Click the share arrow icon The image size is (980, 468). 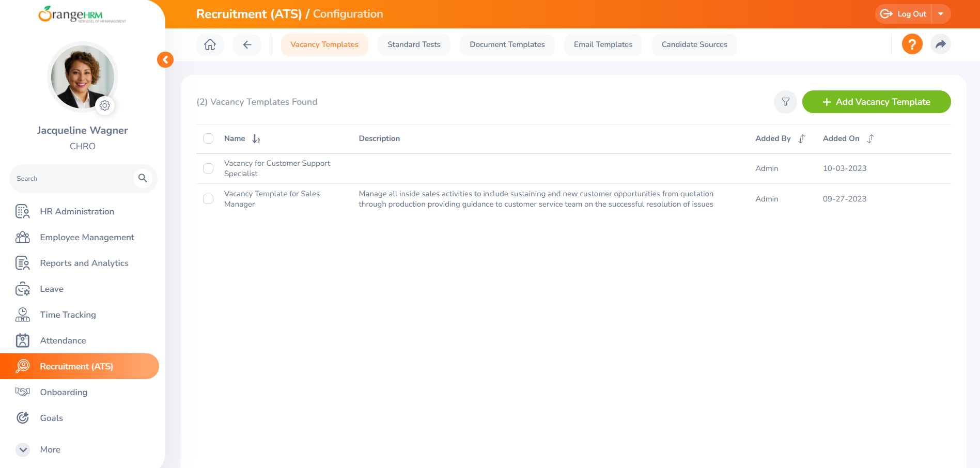tap(940, 44)
